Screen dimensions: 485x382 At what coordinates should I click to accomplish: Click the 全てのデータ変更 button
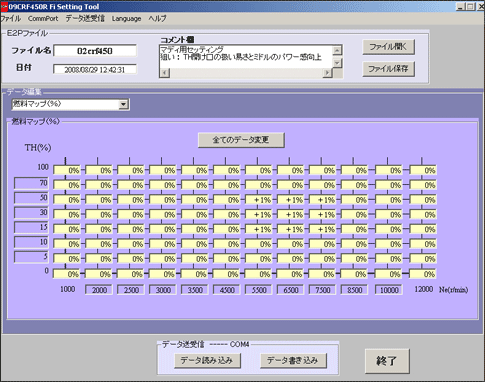(241, 140)
